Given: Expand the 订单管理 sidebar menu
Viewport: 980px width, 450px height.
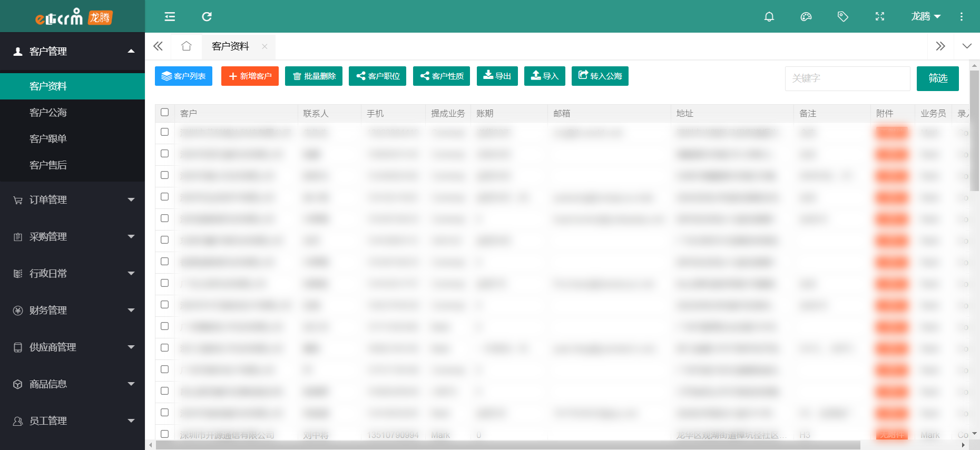Looking at the screenshot, I should coord(73,200).
